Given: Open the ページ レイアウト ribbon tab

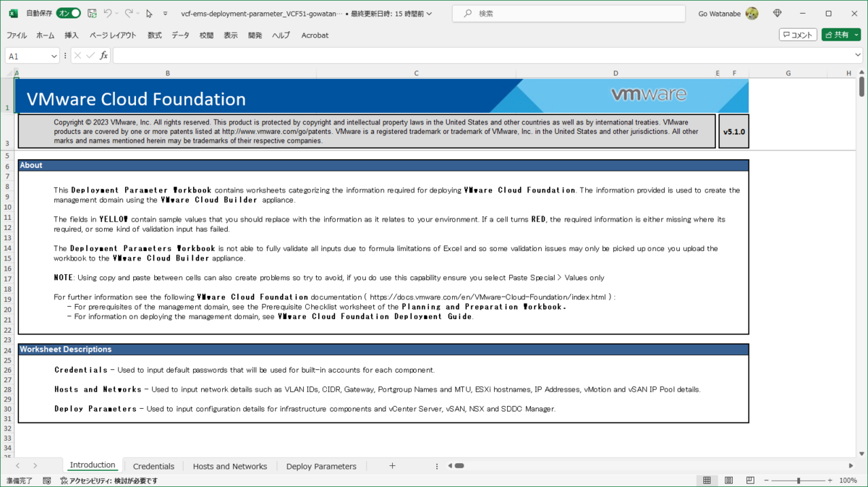Looking at the screenshot, I should click(x=113, y=35).
